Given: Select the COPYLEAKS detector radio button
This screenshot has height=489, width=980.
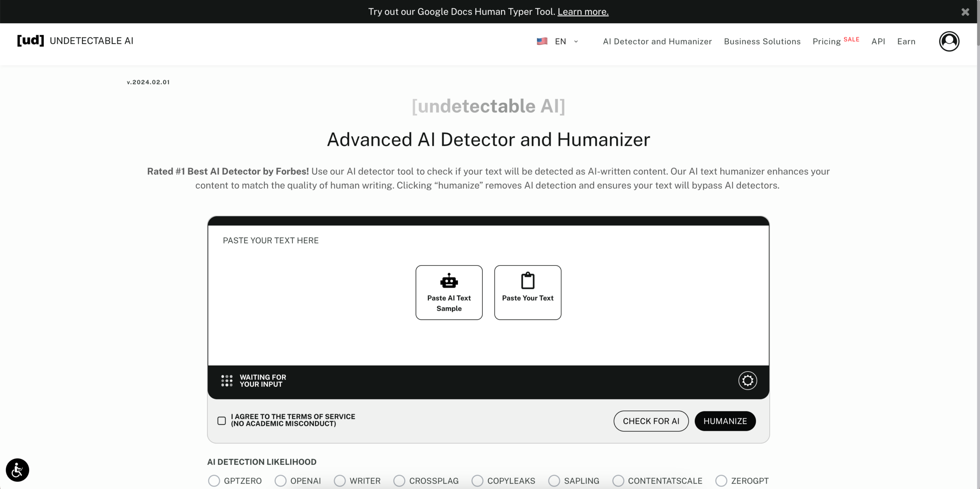Looking at the screenshot, I should coord(477,481).
